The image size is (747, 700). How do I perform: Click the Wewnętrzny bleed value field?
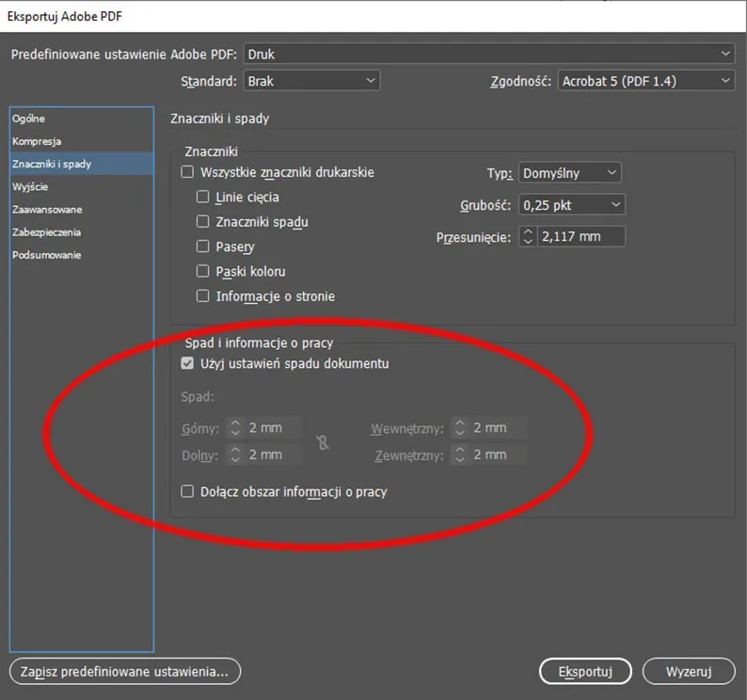pyautogui.click(x=498, y=427)
